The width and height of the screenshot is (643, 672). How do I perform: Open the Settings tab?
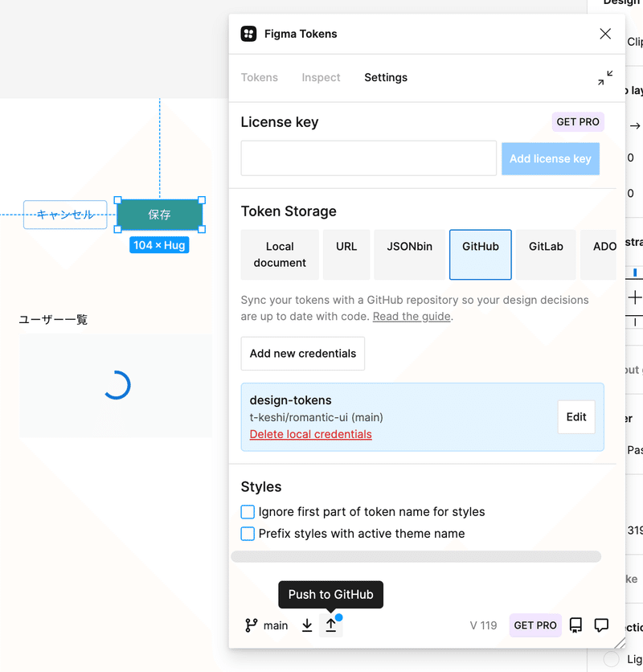click(386, 78)
